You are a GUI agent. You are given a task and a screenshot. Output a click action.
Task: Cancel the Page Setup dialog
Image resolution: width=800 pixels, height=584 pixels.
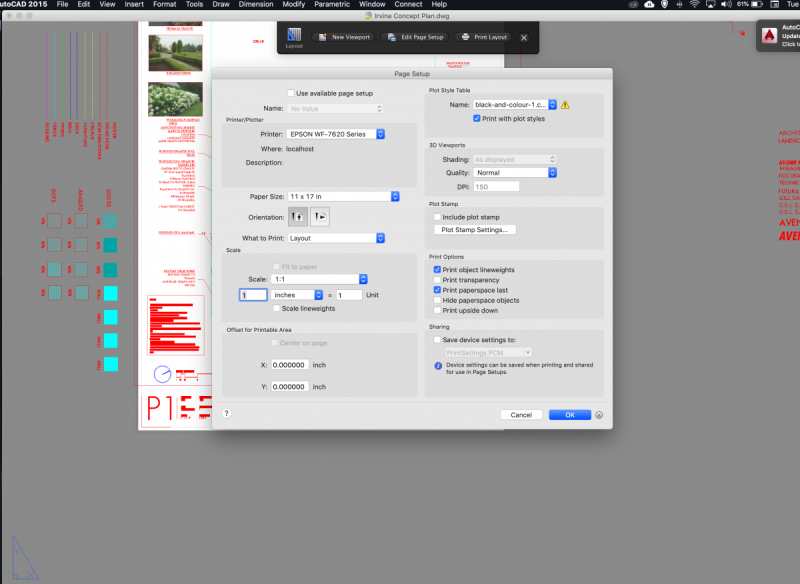pyautogui.click(x=520, y=413)
